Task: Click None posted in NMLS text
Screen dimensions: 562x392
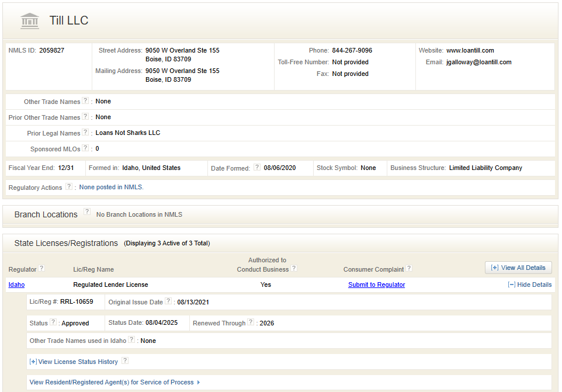Action: pos(111,187)
